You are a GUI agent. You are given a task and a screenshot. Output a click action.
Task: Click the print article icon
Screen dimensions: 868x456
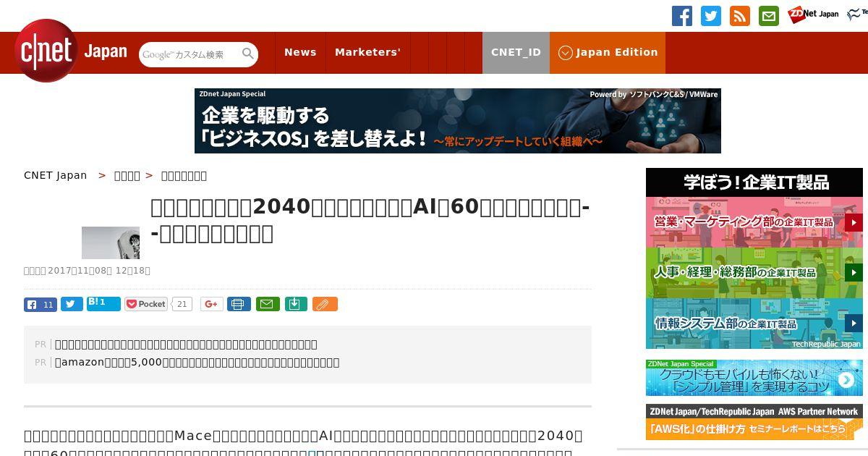(x=239, y=304)
